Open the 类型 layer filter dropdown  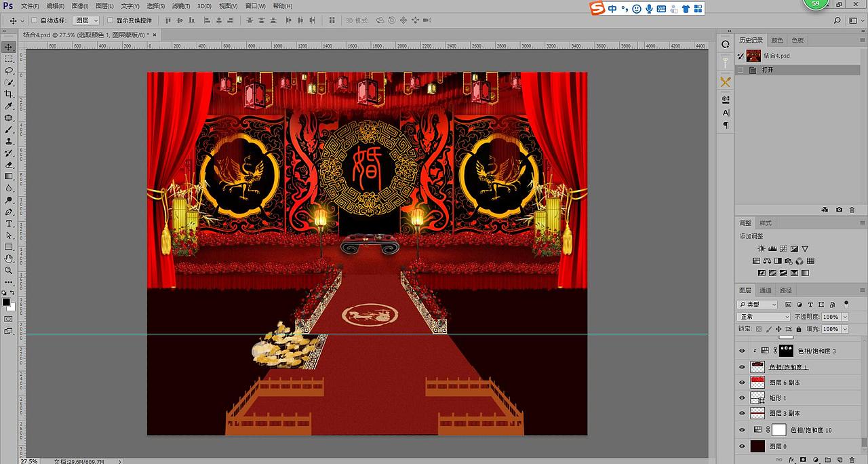tap(757, 305)
